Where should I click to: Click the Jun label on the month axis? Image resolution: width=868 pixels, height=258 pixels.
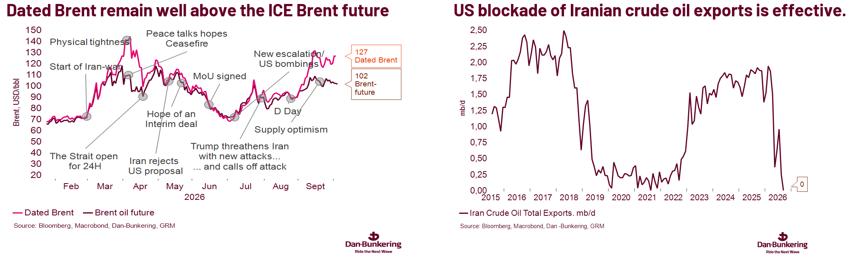pos(209,186)
